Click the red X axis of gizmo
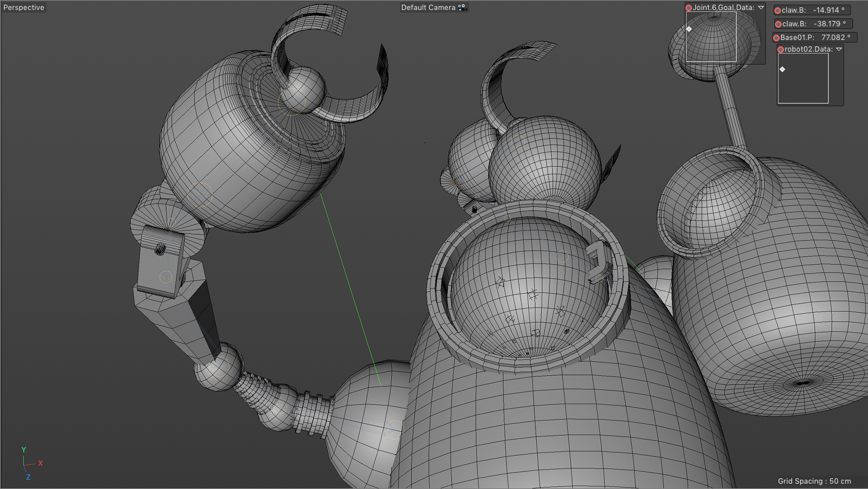 pos(40,463)
